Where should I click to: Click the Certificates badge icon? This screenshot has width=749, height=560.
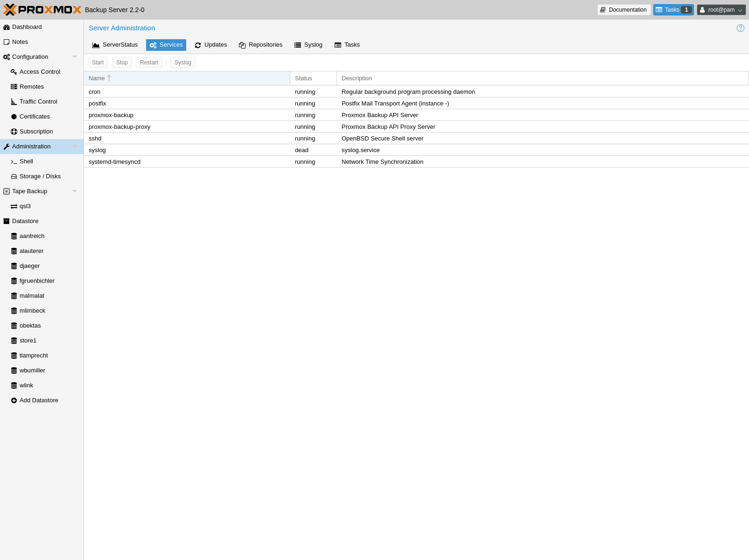(x=14, y=117)
